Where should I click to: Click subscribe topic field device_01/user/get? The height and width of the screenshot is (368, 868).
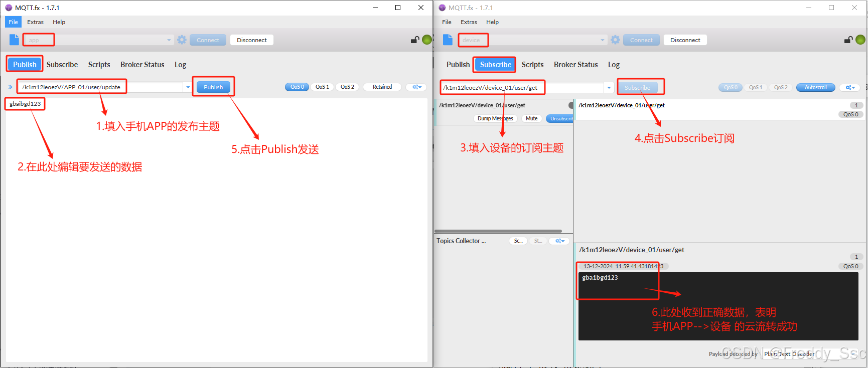pyautogui.click(x=522, y=87)
